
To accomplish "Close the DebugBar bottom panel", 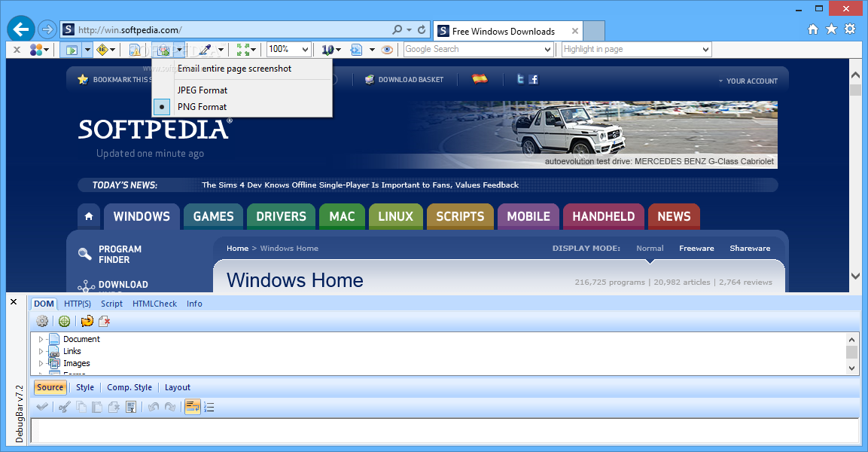I will tap(14, 302).
